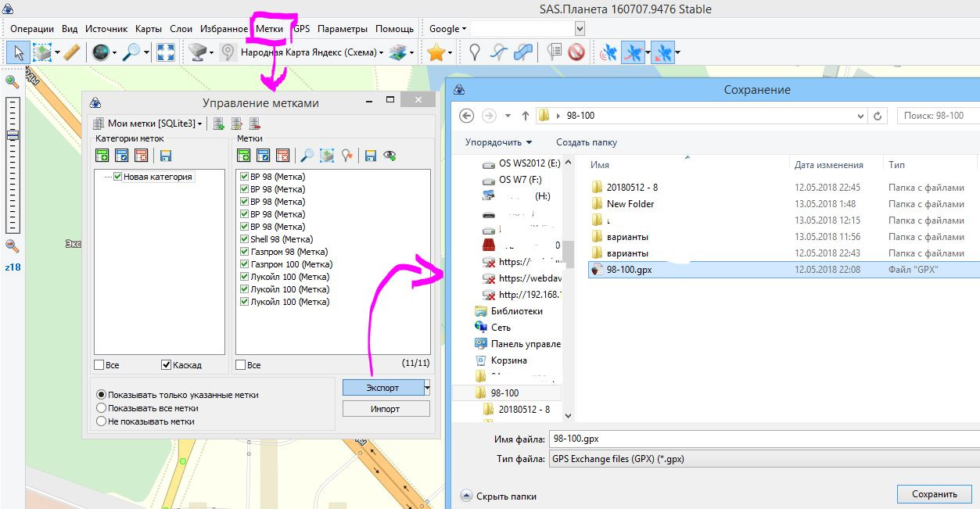Click the GPS satellite connect icon

(x=608, y=52)
